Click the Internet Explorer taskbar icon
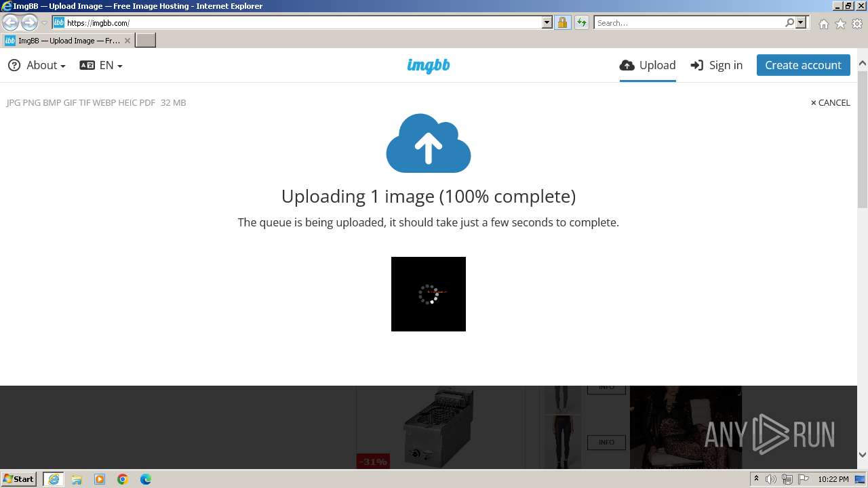Viewport: 868px width, 488px height. tap(53, 479)
